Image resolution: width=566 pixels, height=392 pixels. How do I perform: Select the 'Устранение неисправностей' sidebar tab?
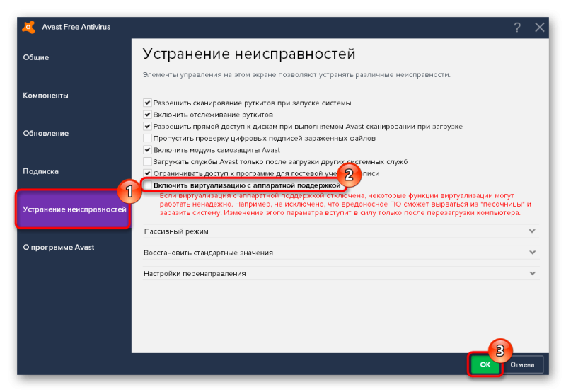point(74,209)
